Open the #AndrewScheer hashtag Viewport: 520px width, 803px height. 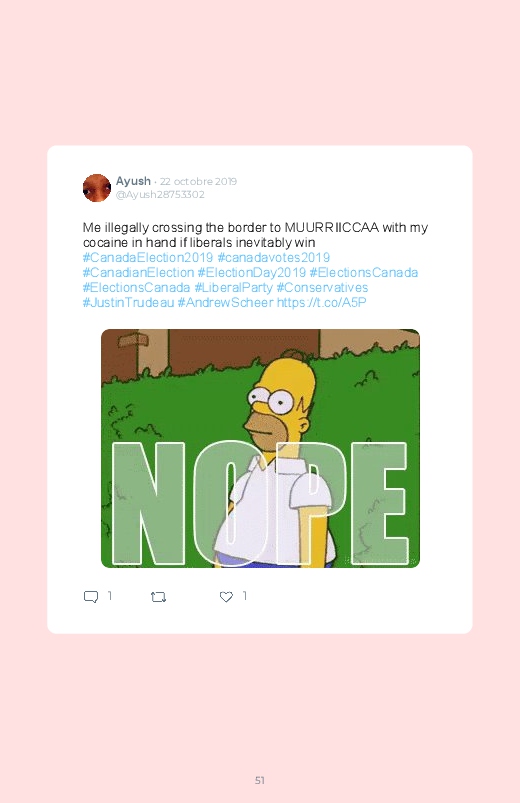point(225,303)
